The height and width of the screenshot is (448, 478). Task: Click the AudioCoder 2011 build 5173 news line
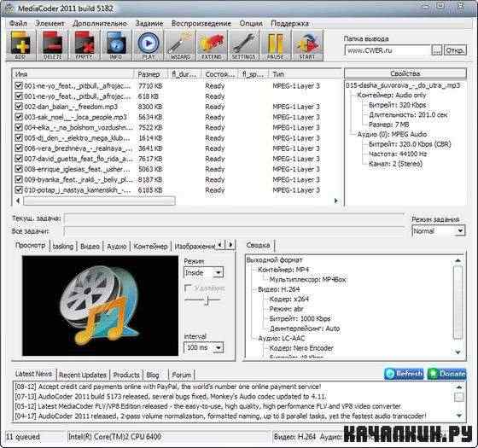click(x=171, y=397)
